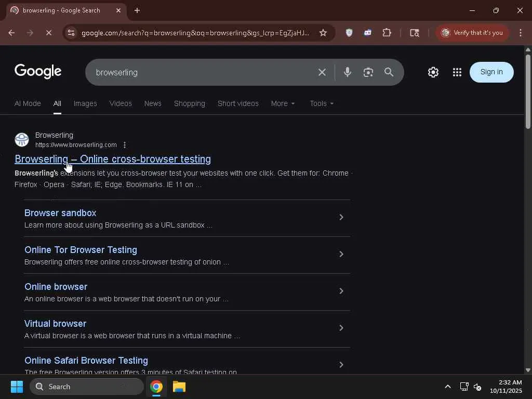Screen dimensions: 532x399
Task: Expand the Online browser sitelink chevron
Action: click(x=341, y=291)
